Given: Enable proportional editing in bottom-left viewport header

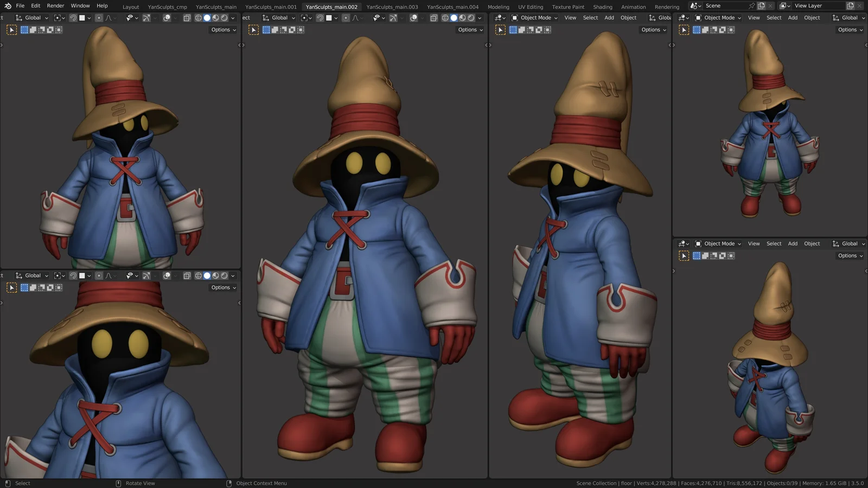Looking at the screenshot, I should click(99, 275).
